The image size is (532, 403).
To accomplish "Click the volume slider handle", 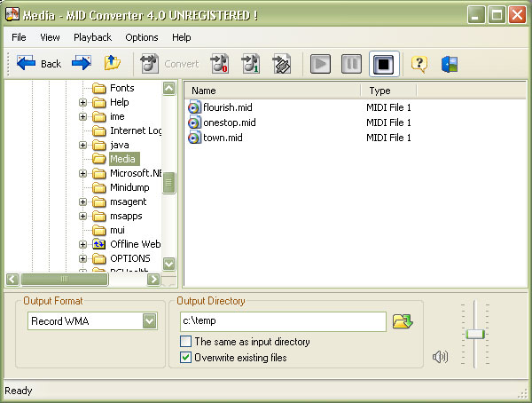I will click(475, 334).
